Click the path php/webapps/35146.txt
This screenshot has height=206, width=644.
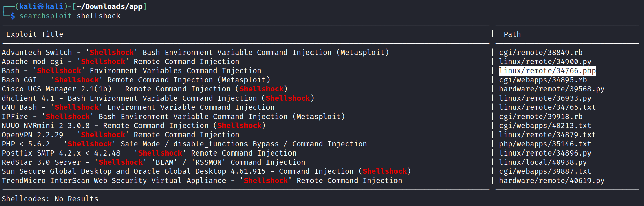545,144
